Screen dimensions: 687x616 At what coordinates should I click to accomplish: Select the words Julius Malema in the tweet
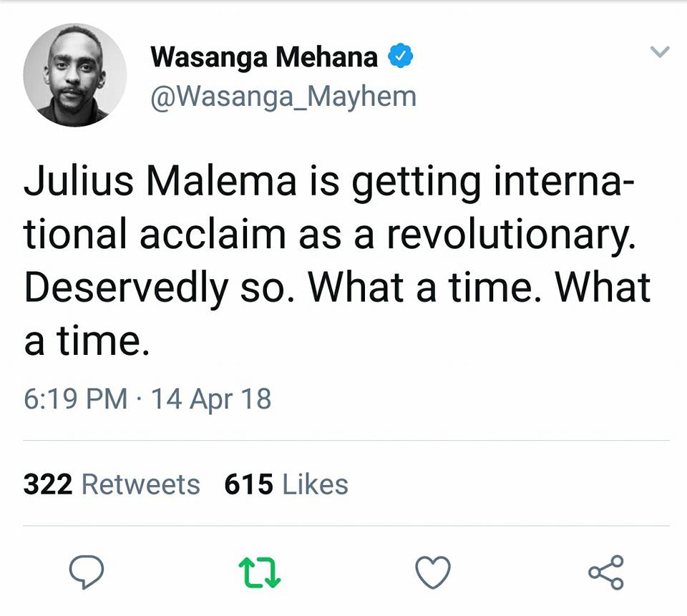click(x=160, y=181)
